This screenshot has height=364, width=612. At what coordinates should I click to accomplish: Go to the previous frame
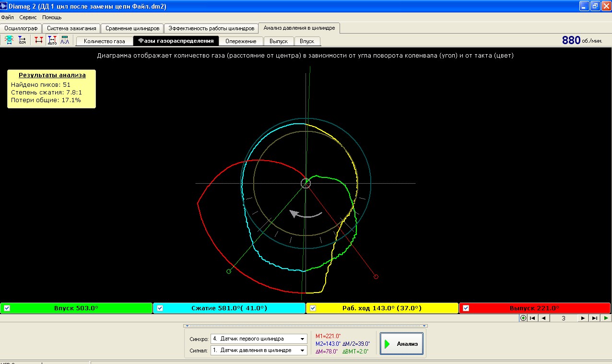click(544, 318)
